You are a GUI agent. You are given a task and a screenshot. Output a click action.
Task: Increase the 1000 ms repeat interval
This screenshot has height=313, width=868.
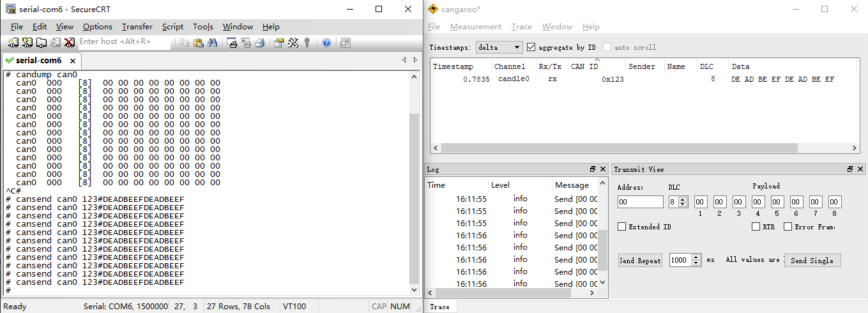click(x=697, y=257)
